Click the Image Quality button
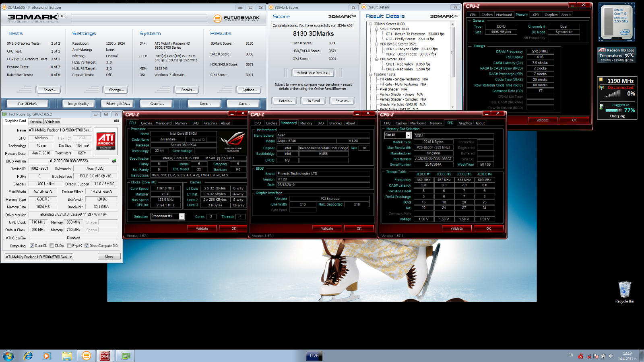 tap(78, 104)
